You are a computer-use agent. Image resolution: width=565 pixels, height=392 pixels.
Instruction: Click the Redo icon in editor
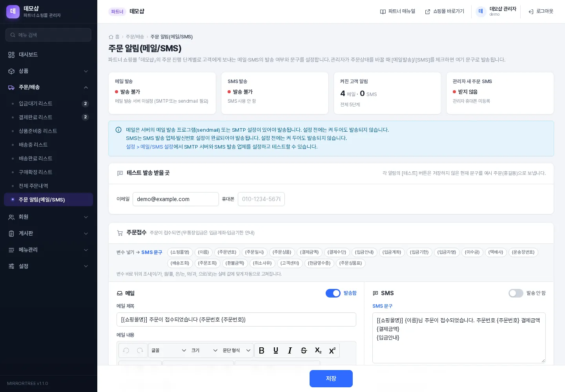pos(140,350)
